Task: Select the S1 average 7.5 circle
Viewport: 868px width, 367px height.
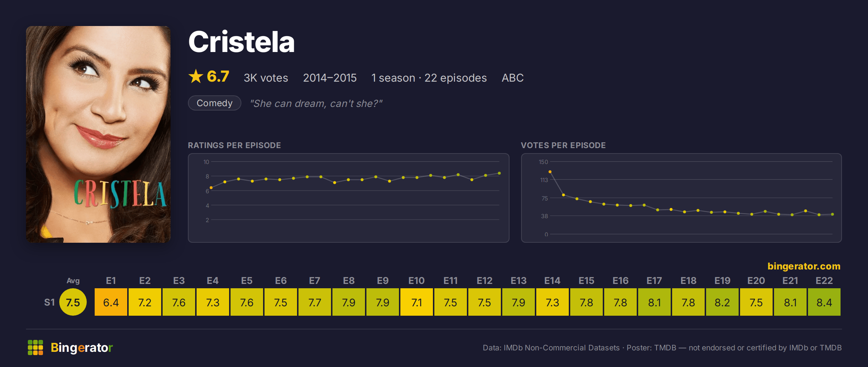Action: point(73,302)
